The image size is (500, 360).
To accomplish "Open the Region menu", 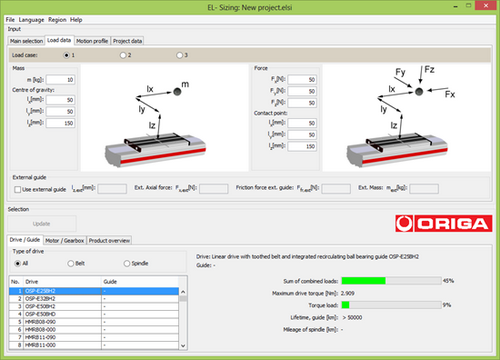I will [x=57, y=20].
